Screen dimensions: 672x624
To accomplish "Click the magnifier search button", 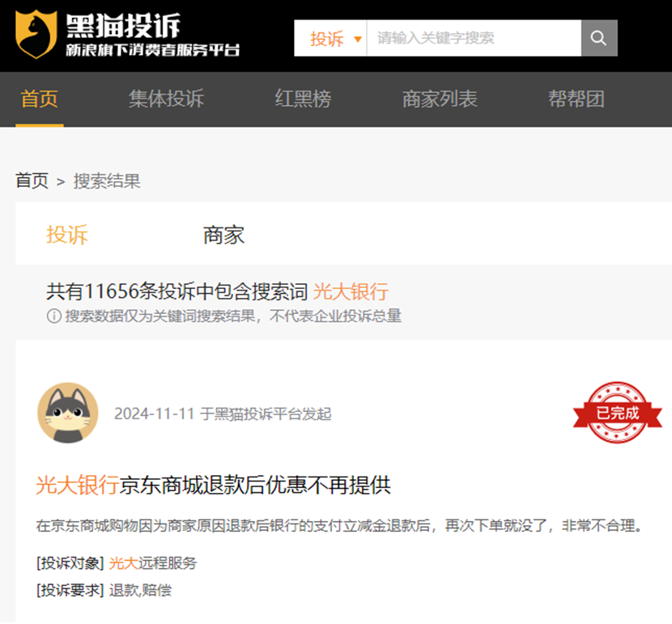I will (x=598, y=38).
